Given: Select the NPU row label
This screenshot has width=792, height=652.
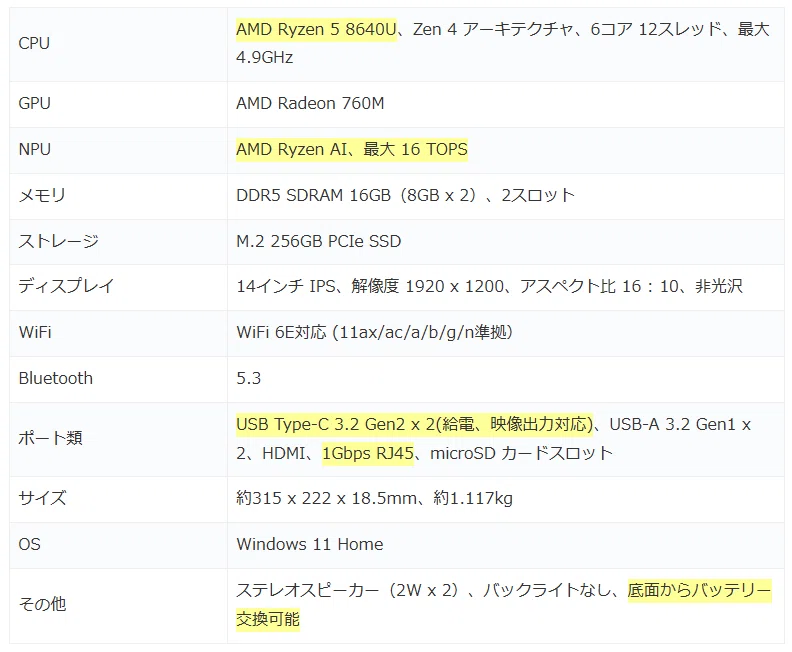Looking at the screenshot, I should point(34,149).
